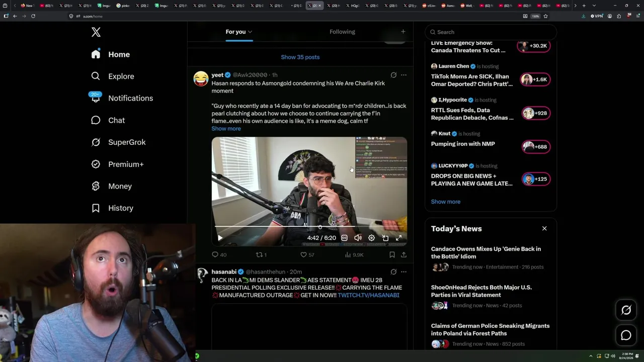This screenshot has width=644, height=362.
Task: Go to Home in the sidebar
Action: click(111, 54)
